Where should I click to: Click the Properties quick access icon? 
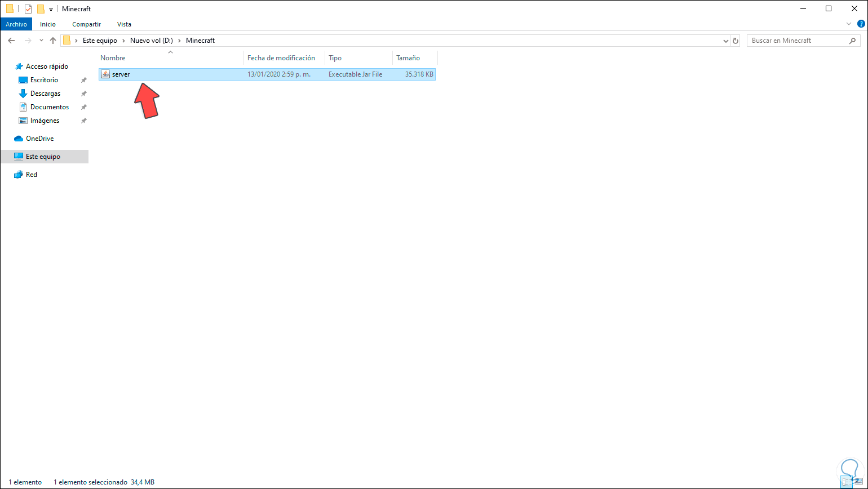click(28, 9)
